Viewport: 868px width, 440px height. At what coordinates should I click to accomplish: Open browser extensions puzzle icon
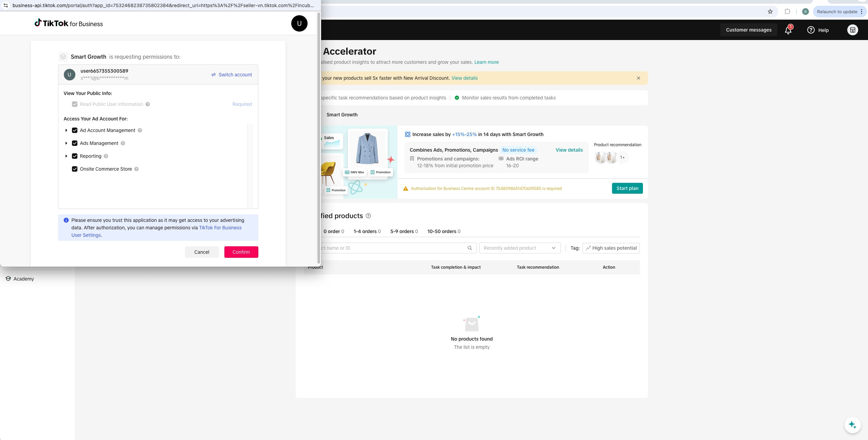pyautogui.click(x=787, y=12)
